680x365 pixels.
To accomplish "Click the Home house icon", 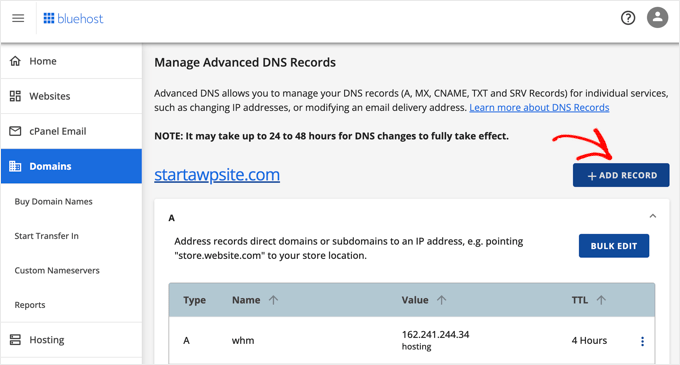I will 15,61.
